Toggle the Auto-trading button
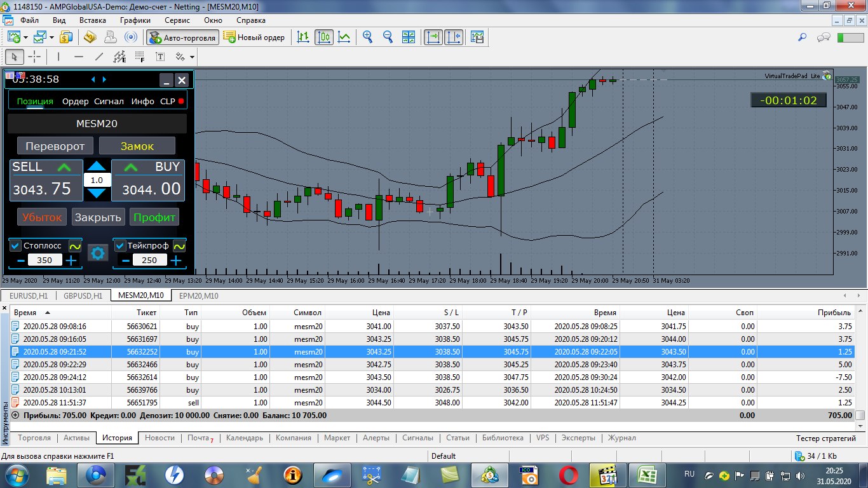Image resolution: width=868 pixels, height=488 pixels. click(183, 37)
